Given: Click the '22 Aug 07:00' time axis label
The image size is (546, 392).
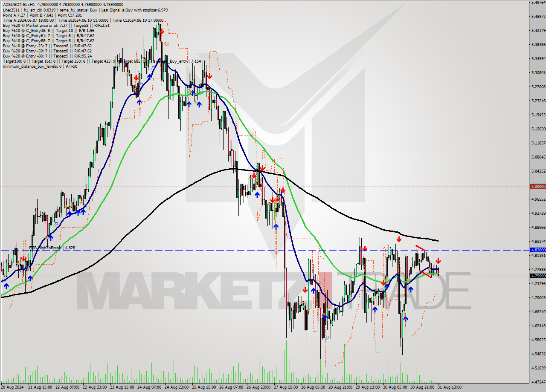Looking at the screenshot, I should (x=67, y=387).
